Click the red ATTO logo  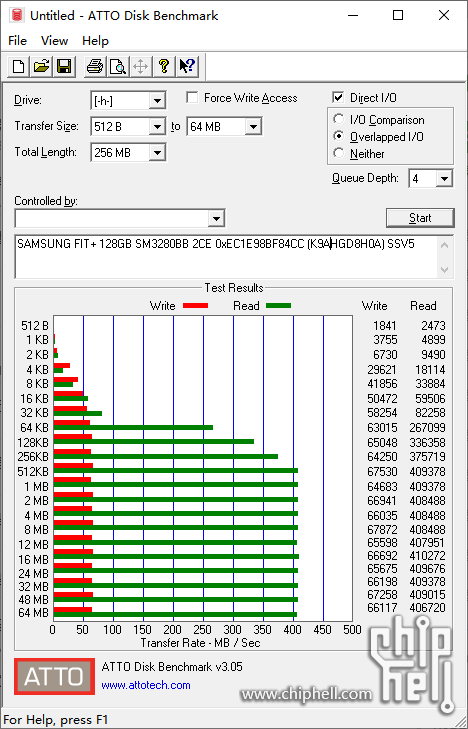(x=54, y=676)
